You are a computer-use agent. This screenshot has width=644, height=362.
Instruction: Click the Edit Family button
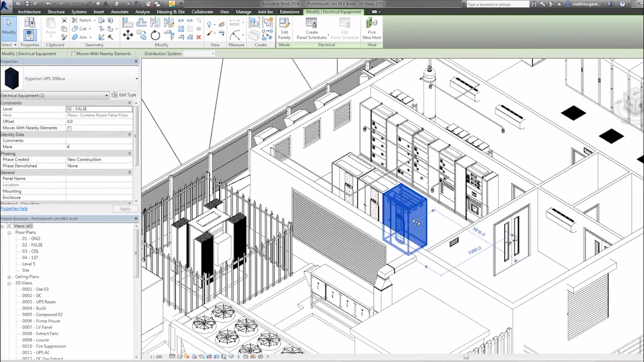point(284,29)
